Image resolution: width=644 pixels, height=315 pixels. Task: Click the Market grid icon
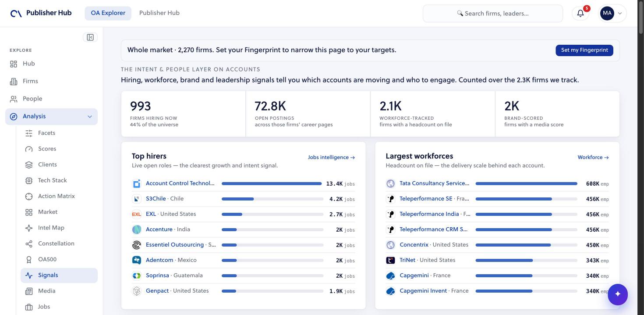pyautogui.click(x=29, y=212)
